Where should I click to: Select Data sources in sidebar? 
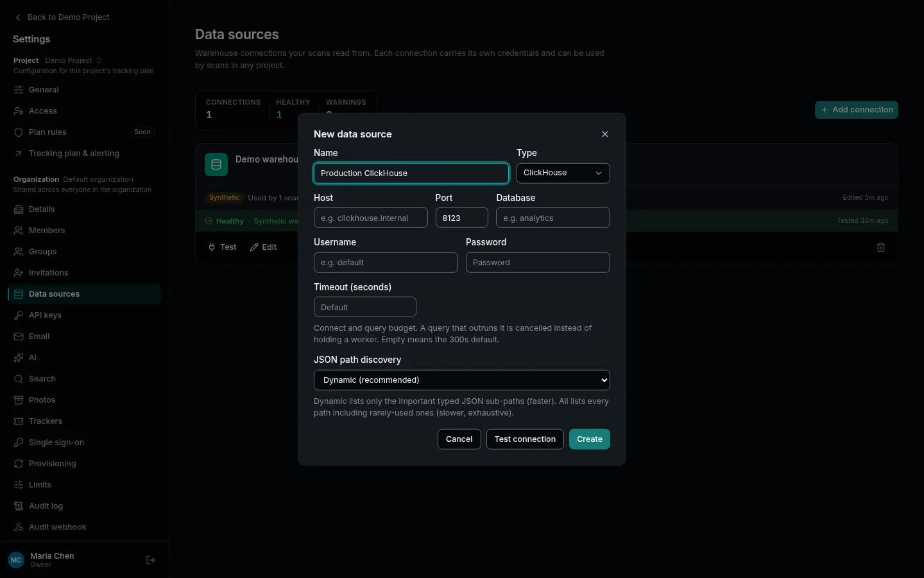coord(84,294)
